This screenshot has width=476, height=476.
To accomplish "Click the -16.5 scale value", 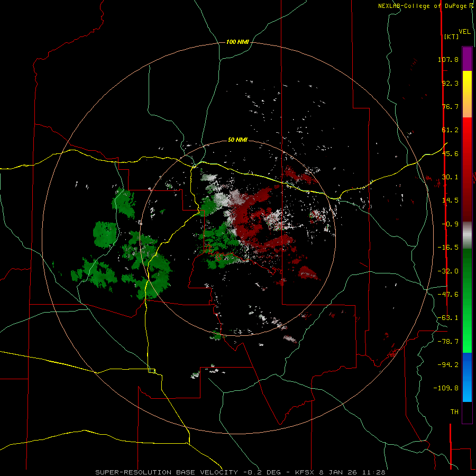I will (448, 248).
